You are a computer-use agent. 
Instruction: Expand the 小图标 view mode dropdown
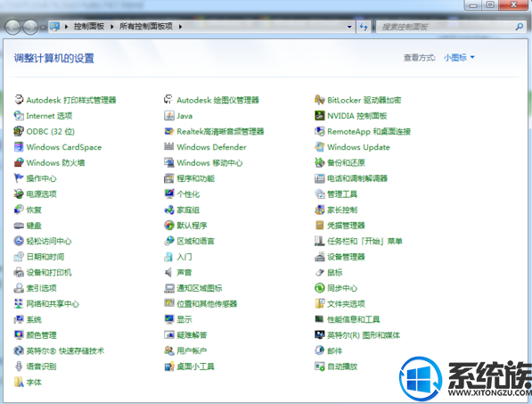pos(459,58)
